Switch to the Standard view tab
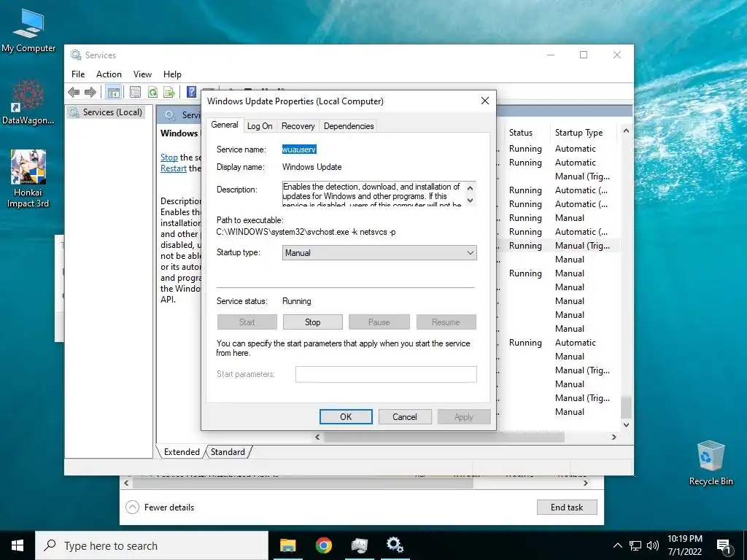 [228, 452]
